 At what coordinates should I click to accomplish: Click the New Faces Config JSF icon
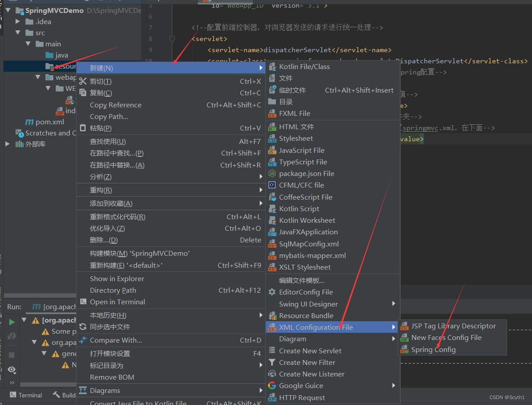(x=404, y=338)
